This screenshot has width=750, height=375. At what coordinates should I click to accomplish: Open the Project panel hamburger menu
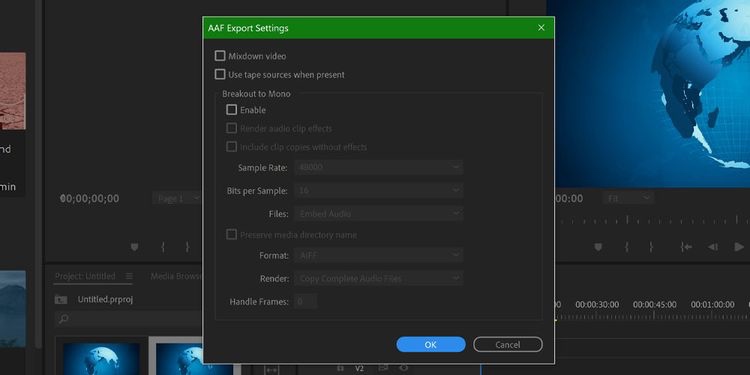[129, 276]
